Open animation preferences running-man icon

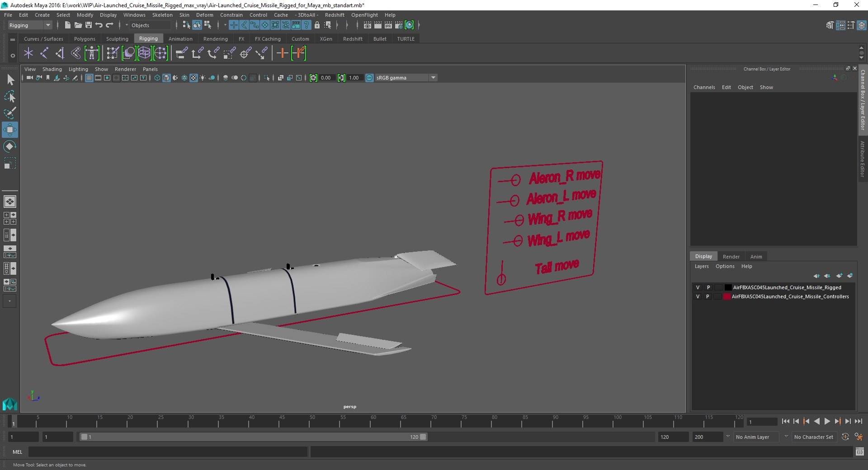point(858,437)
